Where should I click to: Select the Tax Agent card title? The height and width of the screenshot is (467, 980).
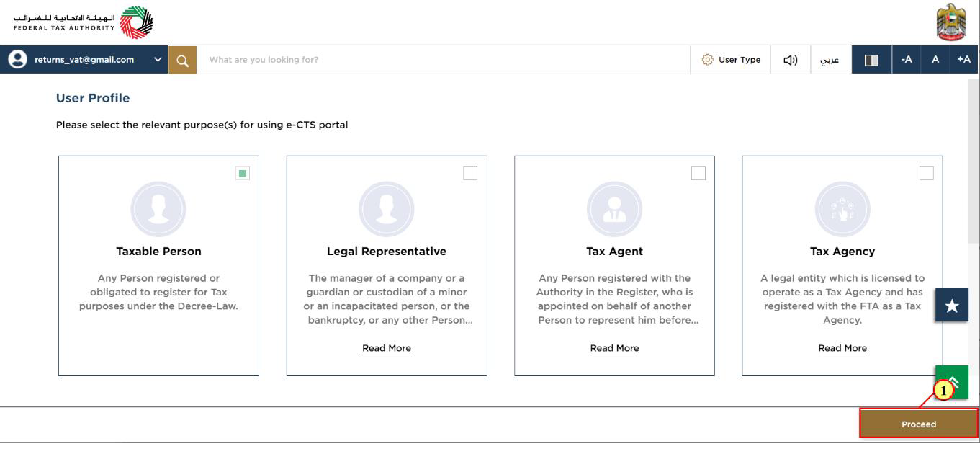[x=614, y=252]
